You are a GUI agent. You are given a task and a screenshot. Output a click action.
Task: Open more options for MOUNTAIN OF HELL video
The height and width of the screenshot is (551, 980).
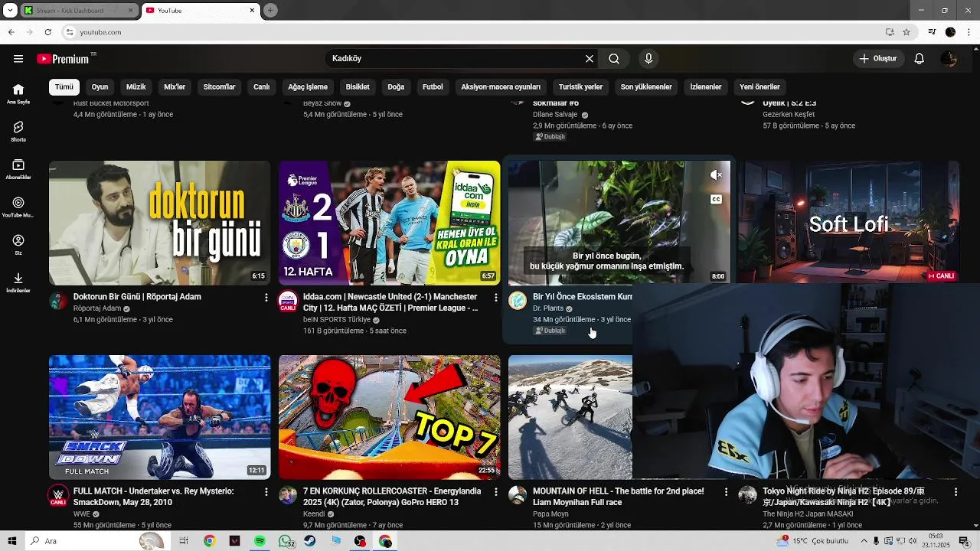coord(727,491)
